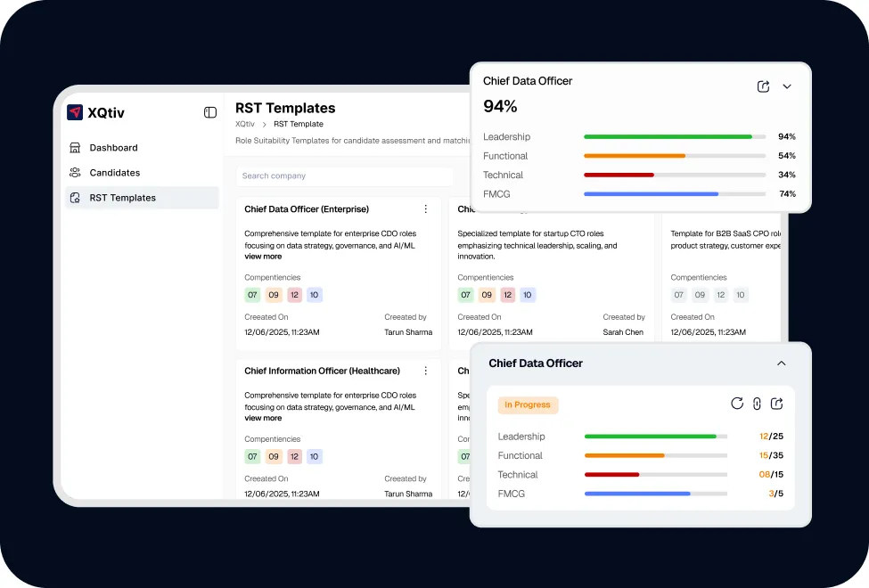The height and width of the screenshot is (588, 869).
Task: Click the In Progress status badge
Action: tap(528, 404)
